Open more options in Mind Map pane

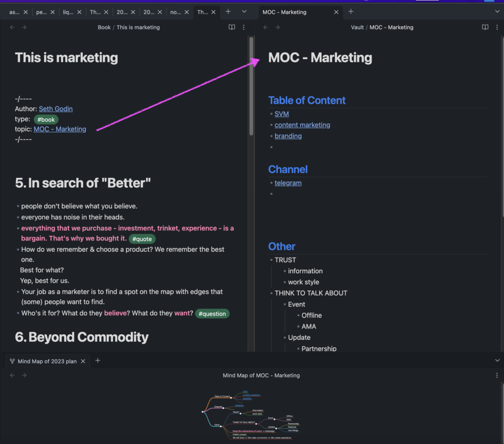pos(497,375)
